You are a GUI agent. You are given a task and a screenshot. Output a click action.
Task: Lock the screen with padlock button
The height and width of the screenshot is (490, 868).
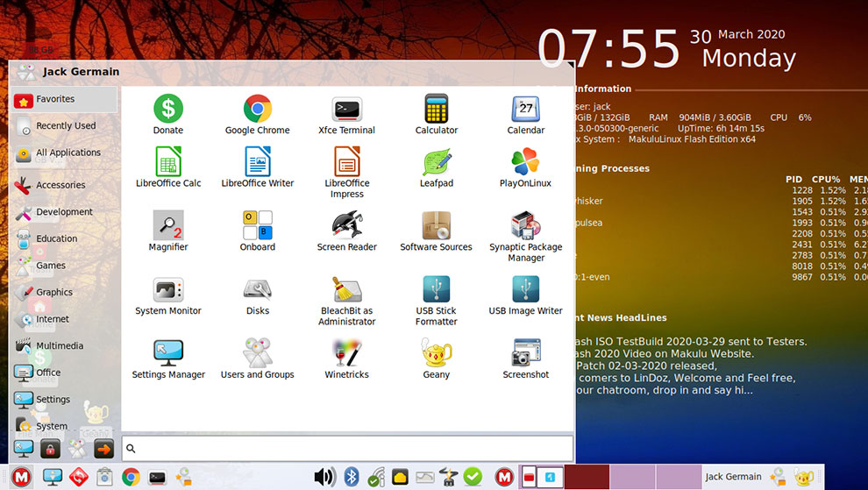50,449
